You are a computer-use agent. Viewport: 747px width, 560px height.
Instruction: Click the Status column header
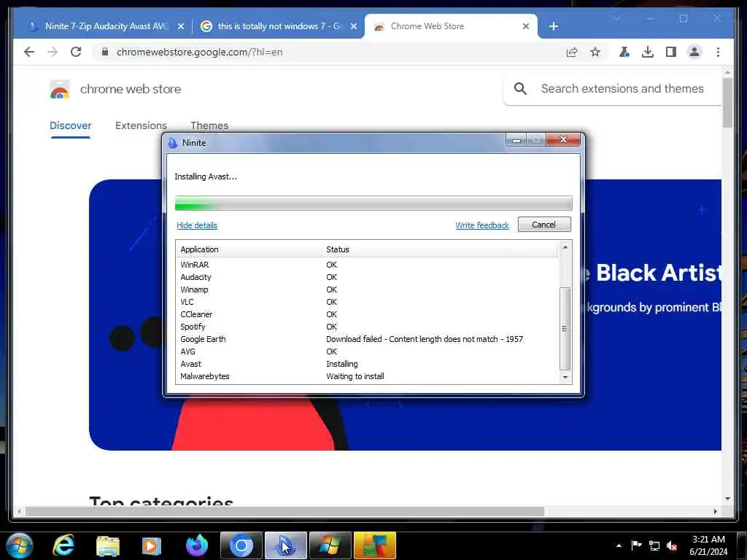pos(439,249)
